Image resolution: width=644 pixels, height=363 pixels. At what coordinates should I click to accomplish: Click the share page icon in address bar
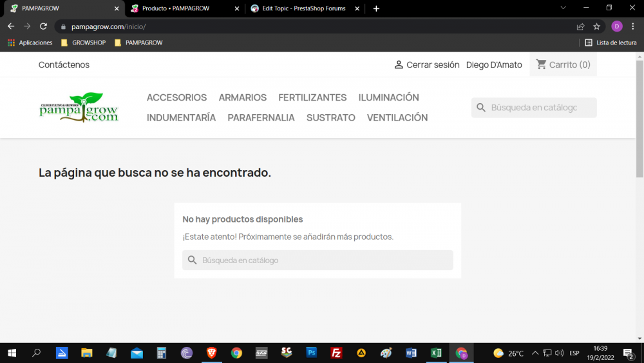coord(580,26)
